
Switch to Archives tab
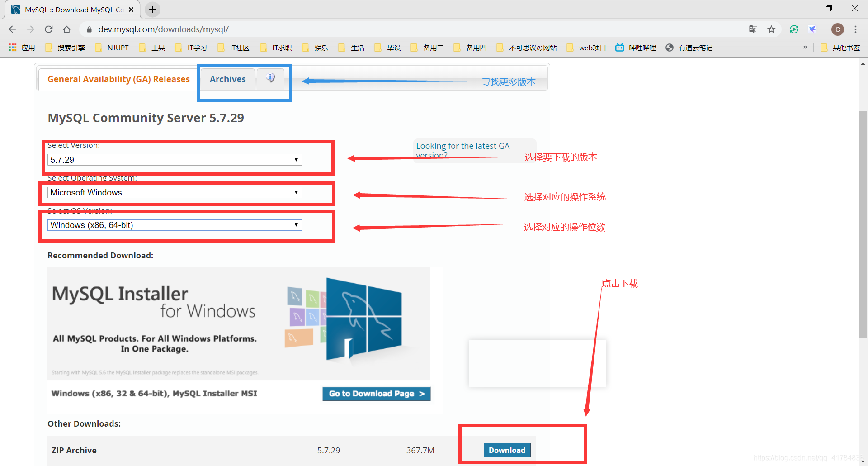[228, 79]
